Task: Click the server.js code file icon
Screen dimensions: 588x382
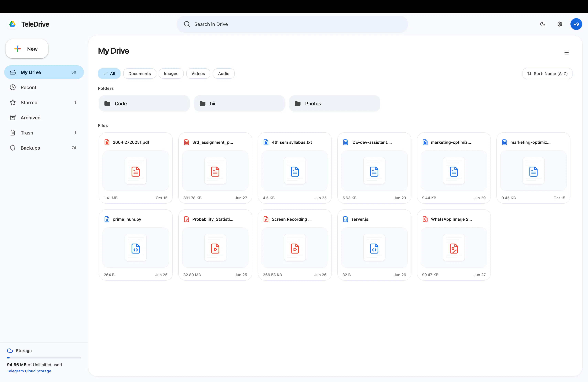Action: [346, 219]
